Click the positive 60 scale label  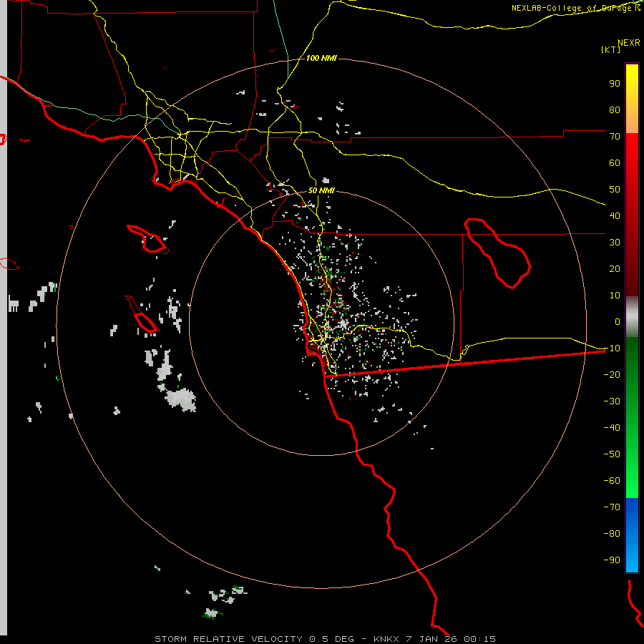[615, 162]
